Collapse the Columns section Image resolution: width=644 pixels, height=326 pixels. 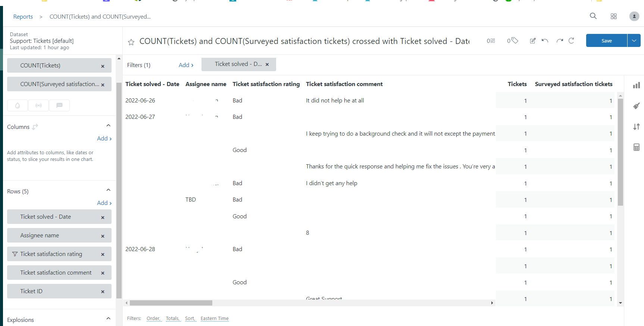tap(108, 126)
